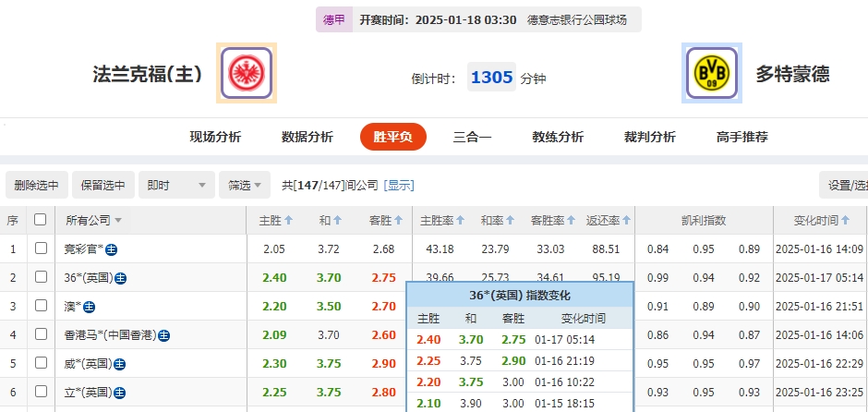
Task: Click the 德甲 league tag
Action: [x=334, y=19]
